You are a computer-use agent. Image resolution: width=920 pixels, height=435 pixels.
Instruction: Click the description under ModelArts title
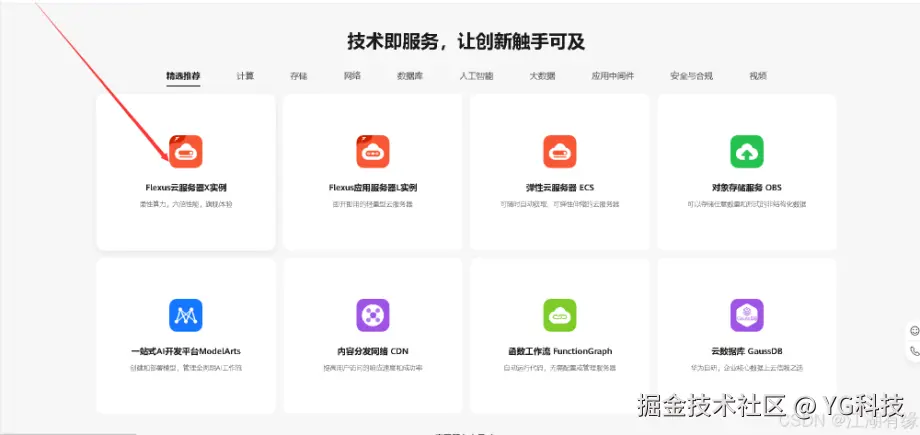tap(186, 368)
